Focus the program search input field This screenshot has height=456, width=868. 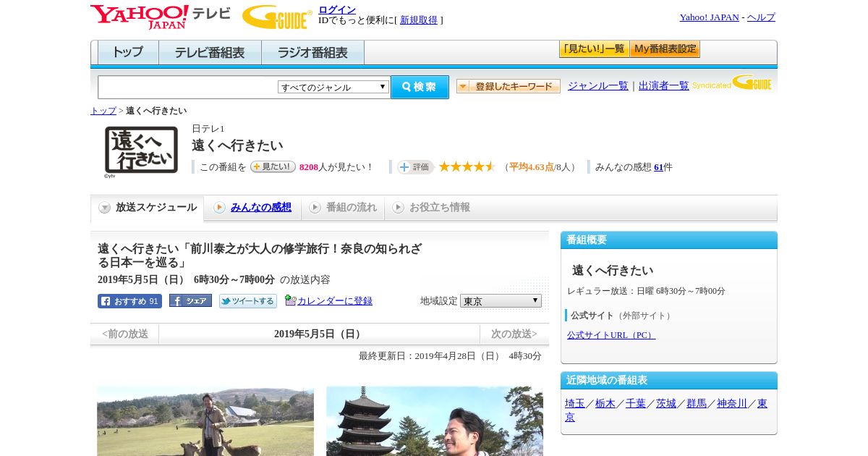click(x=187, y=87)
